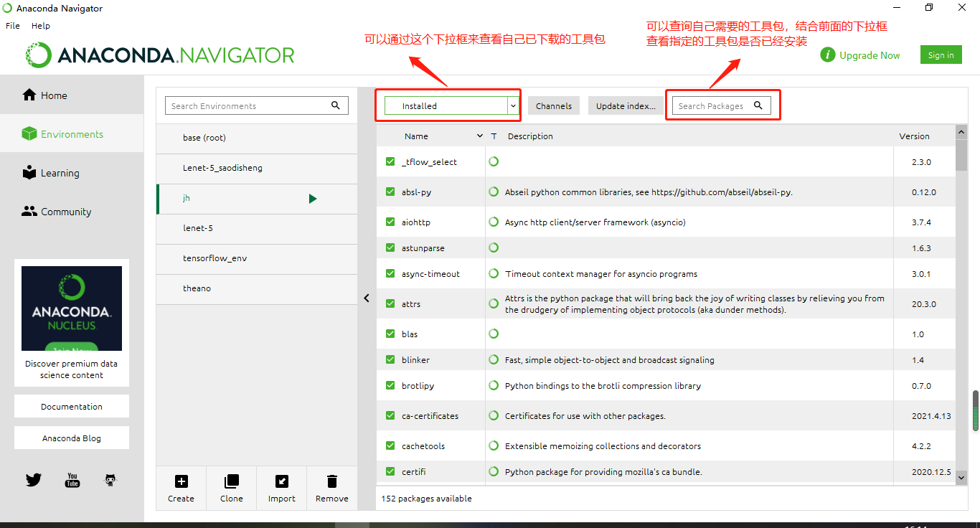Uncheck the absl-py package checkbox
The height and width of the screenshot is (528, 980).
point(390,192)
